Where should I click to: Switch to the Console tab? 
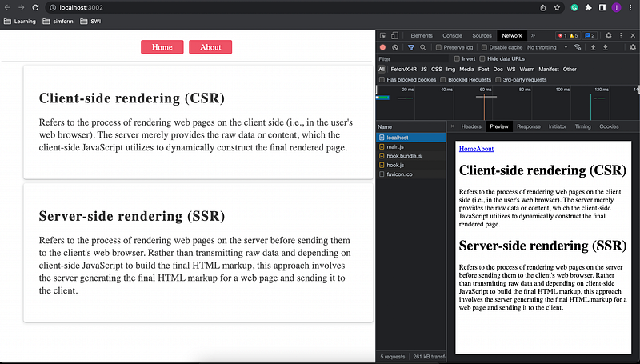pyautogui.click(x=452, y=35)
